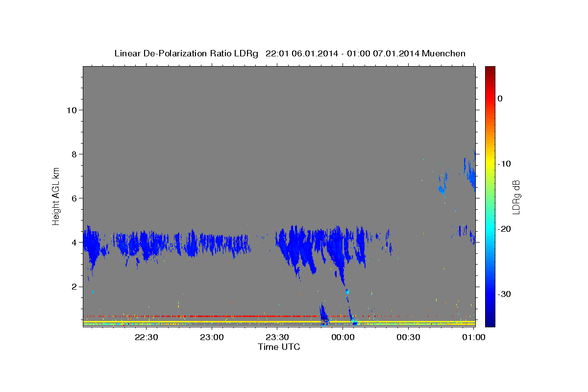Image resolution: width=588 pixels, height=392 pixels.
Task: Click the 00:30 time tick label
Action: (408, 337)
